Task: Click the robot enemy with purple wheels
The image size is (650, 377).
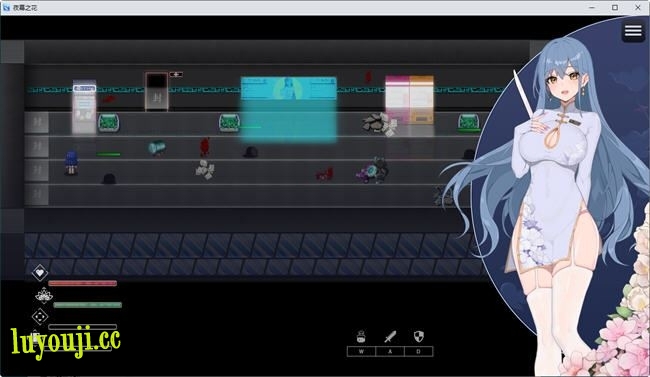Action: [x=373, y=170]
